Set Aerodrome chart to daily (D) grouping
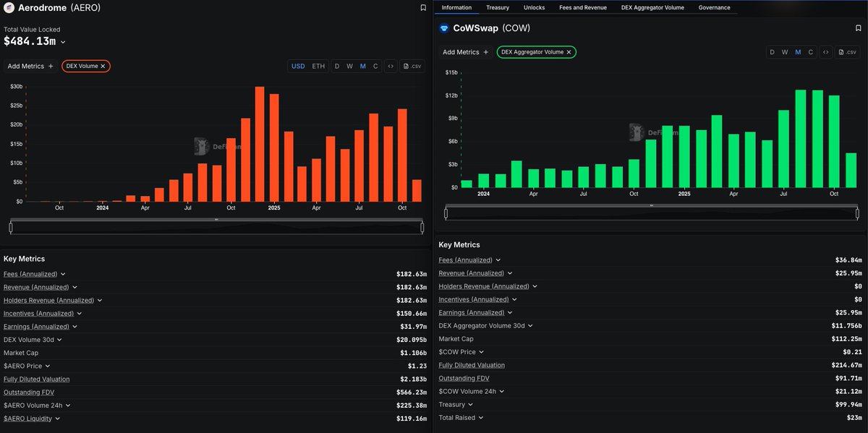 pyautogui.click(x=336, y=66)
